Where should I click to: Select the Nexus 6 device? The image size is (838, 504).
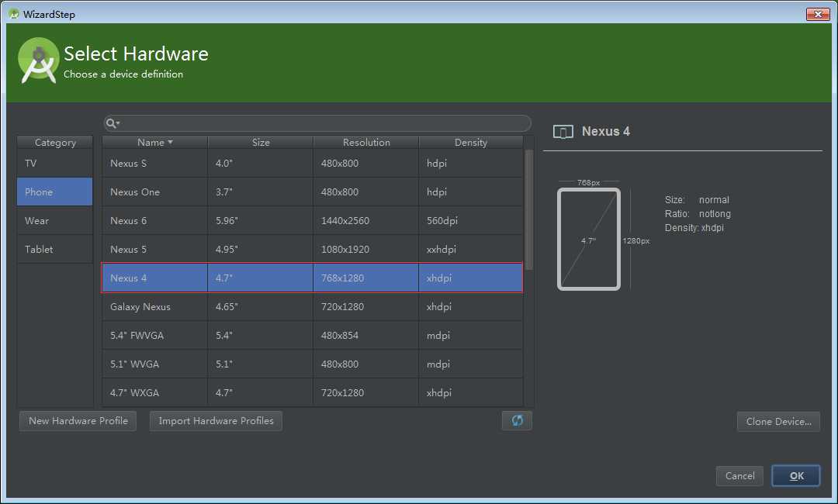tap(312, 220)
